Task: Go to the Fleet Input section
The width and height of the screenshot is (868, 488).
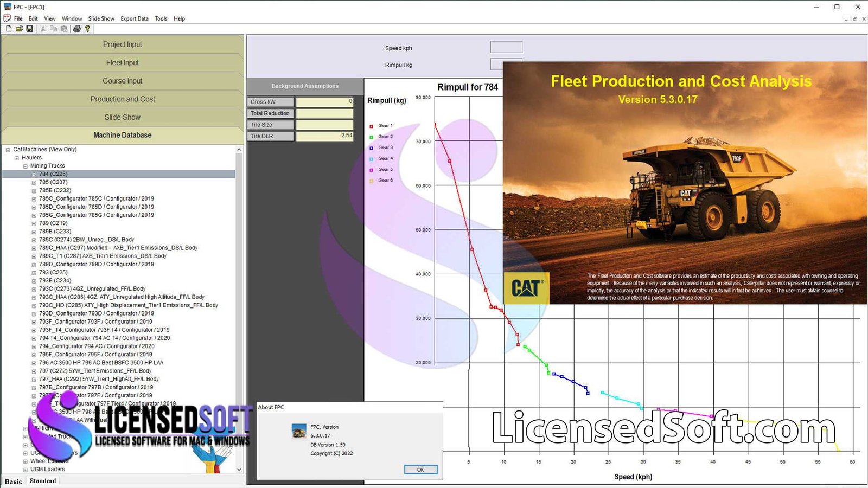Action: (x=123, y=63)
